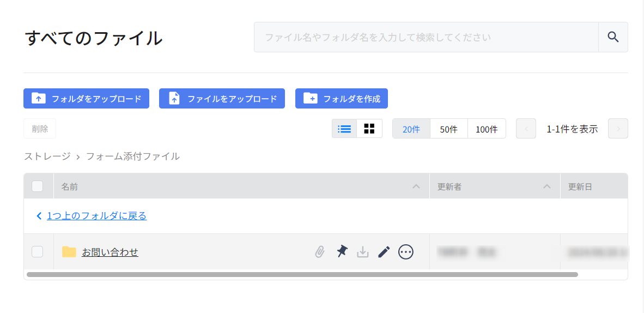
Task: Click download icon for お問い合わせ
Action: click(x=363, y=252)
